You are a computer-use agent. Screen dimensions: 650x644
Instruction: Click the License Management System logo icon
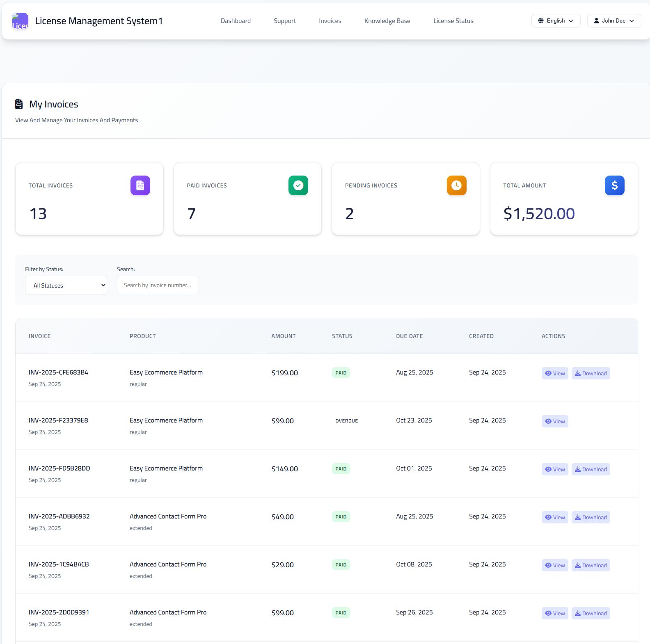[x=20, y=21]
